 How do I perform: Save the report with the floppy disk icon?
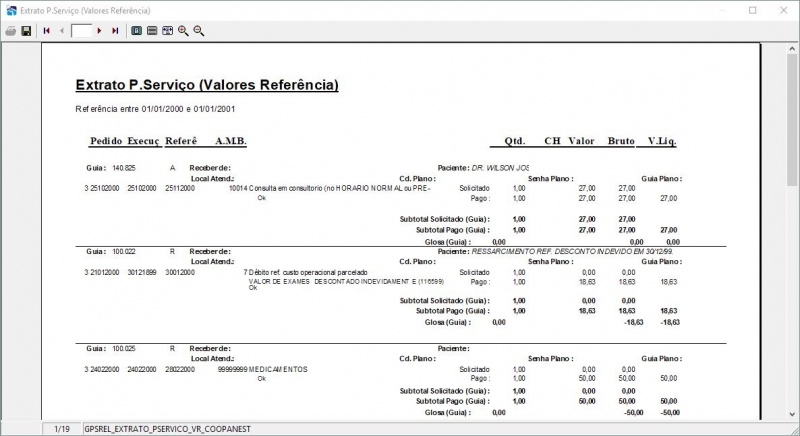[26, 31]
